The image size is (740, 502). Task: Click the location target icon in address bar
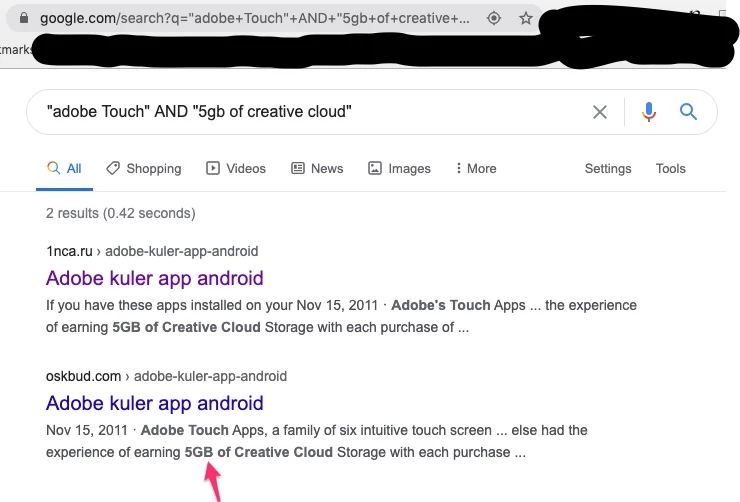(x=494, y=18)
